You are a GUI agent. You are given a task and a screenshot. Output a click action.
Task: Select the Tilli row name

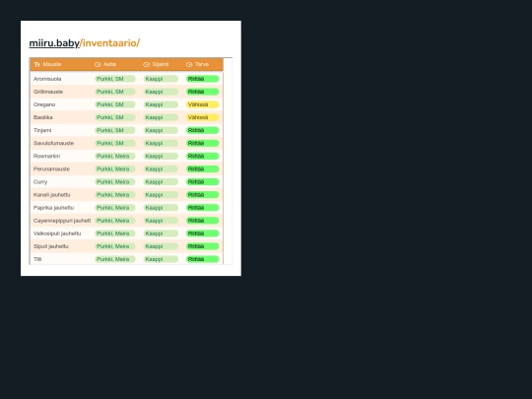pyautogui.click(x=37, y=259)
